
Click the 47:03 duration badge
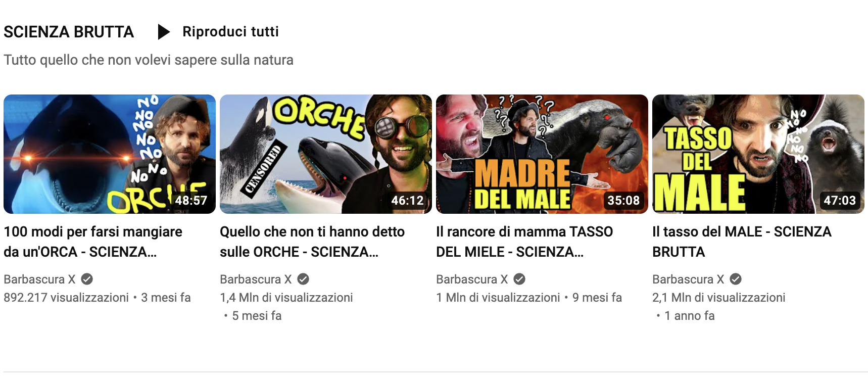[840, 201]
